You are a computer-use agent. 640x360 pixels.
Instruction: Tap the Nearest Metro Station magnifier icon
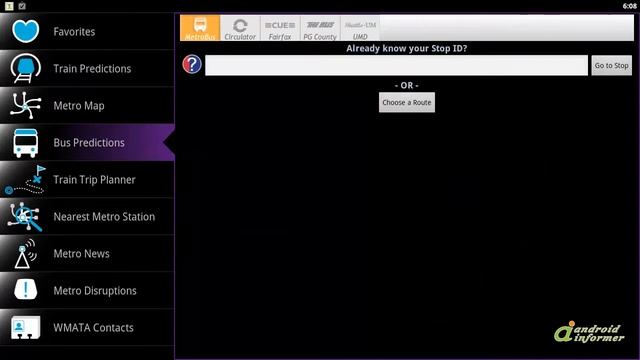click(25, 217)
